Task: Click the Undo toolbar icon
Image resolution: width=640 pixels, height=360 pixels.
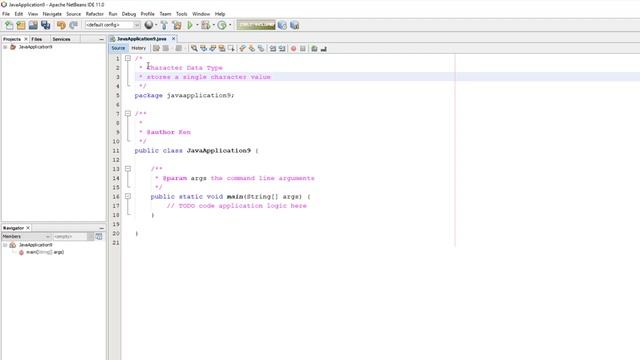Action: 61,25
